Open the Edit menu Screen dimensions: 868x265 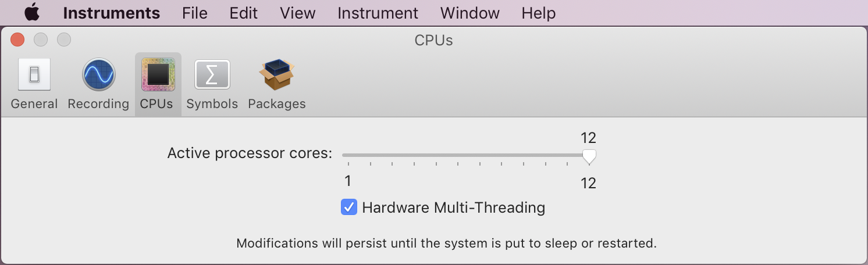[x=244, y=13]
